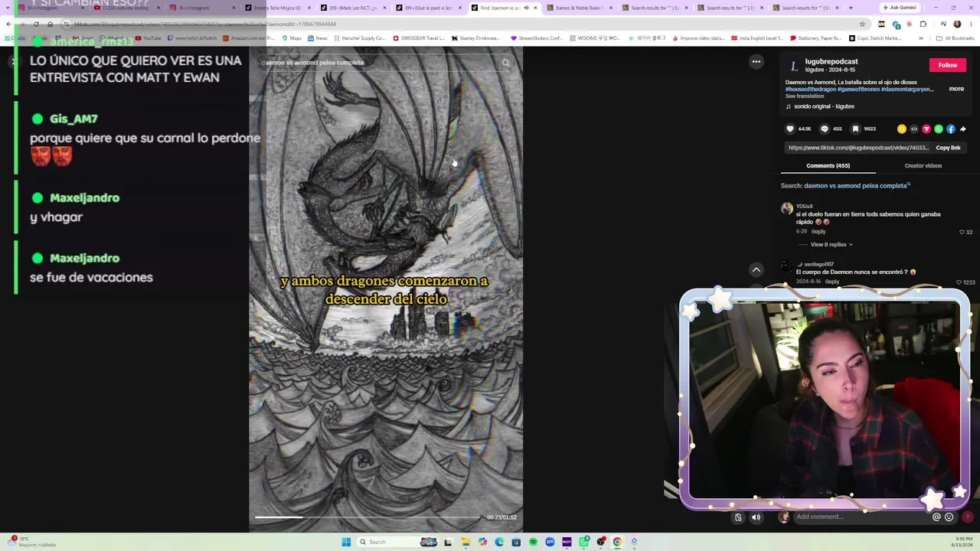The height and width of the screenshot is (551, 980).
Task: Toggle the video mute speaker button
Action: (756, 517)
